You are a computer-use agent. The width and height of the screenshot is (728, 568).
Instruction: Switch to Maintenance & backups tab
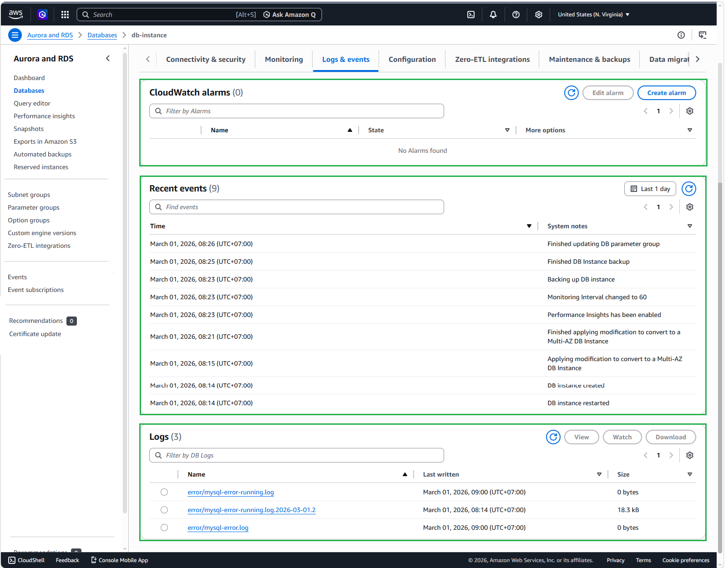coord(590,60)
